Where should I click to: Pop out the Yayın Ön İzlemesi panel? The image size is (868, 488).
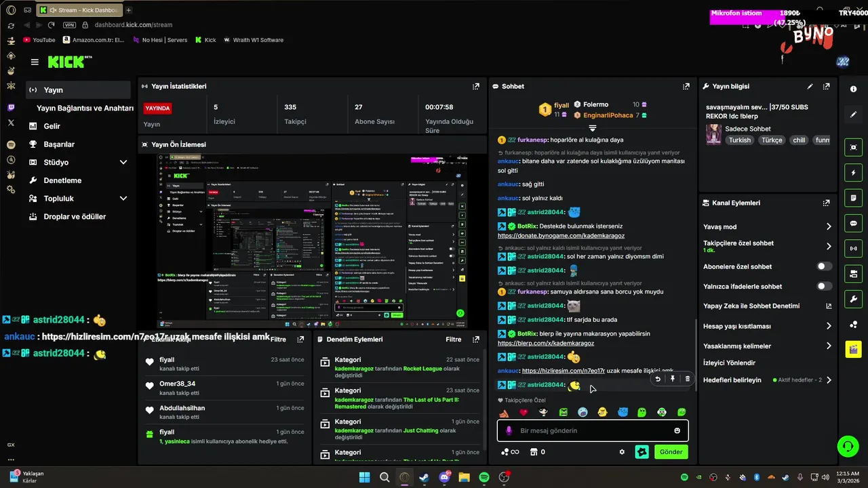(x=476, y=144)
